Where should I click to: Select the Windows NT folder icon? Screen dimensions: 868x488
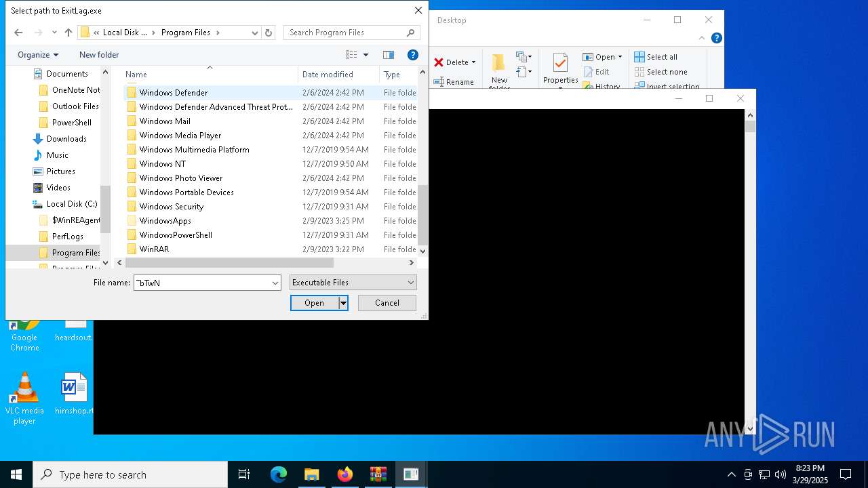click(132, 164)
